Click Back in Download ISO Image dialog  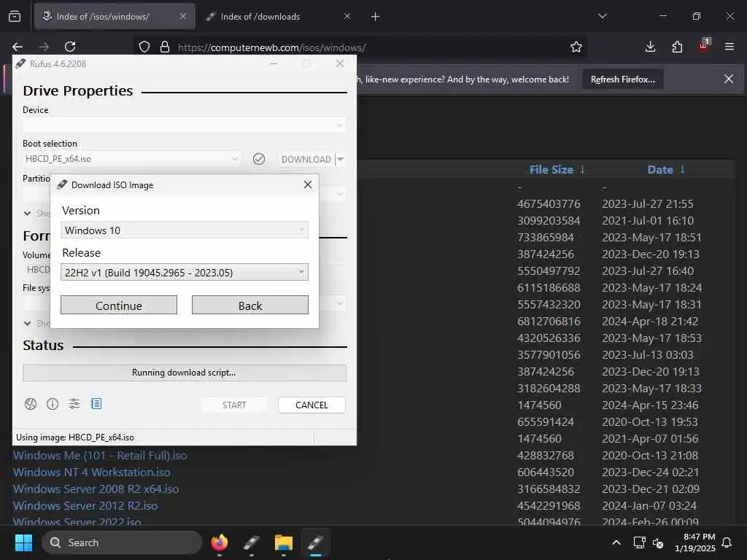click(x=250, y=306)
